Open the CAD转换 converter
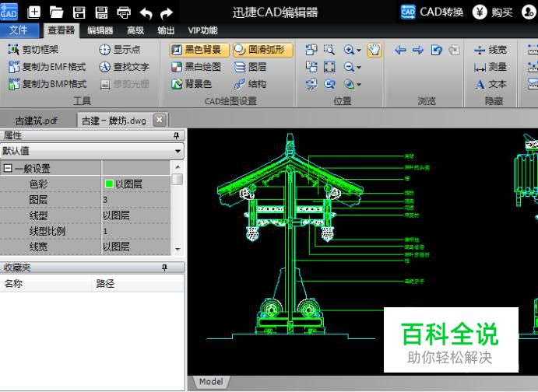538x392 pixels. tap(432, 12)
